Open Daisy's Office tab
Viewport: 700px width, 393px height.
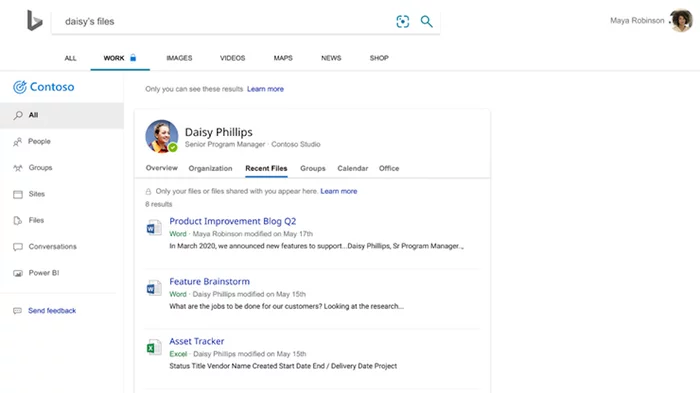click(389, 168)
